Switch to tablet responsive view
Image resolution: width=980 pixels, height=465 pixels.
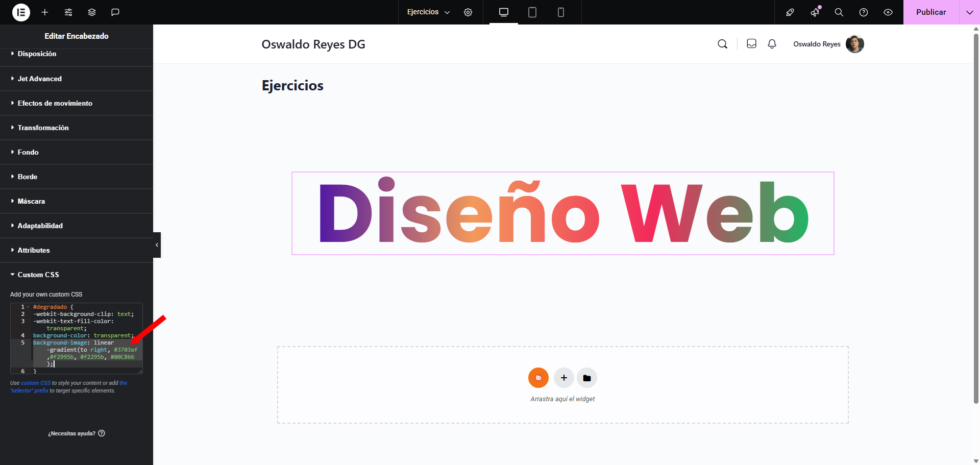pos(532,12)
